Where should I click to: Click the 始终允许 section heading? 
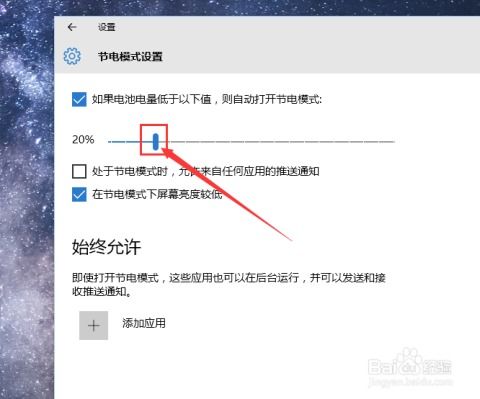click(106, 247)
